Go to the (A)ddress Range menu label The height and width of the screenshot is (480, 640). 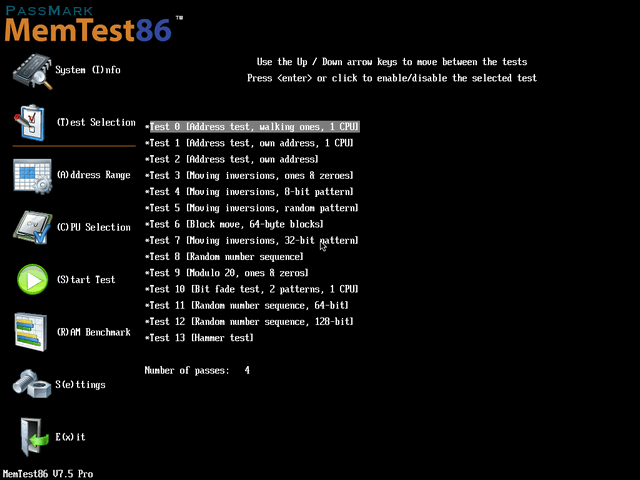93,175
